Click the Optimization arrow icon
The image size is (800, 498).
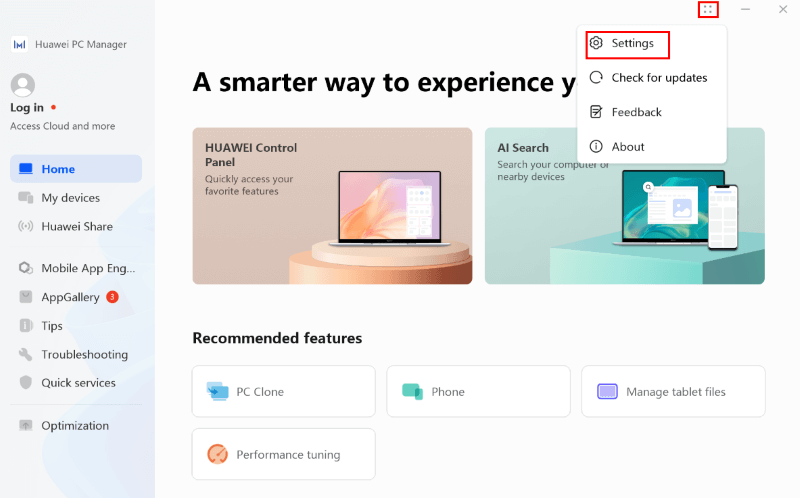point(26,425)
